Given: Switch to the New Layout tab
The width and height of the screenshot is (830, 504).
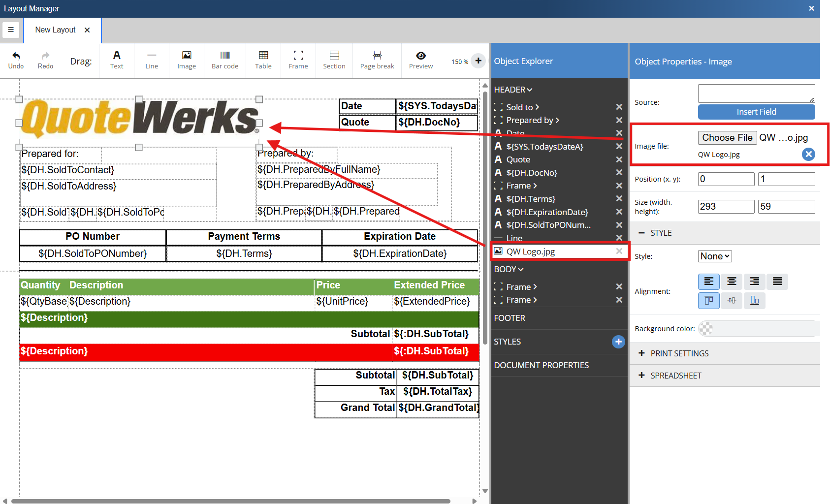Looking at the screenshot, I should click(x=55, y=30).
